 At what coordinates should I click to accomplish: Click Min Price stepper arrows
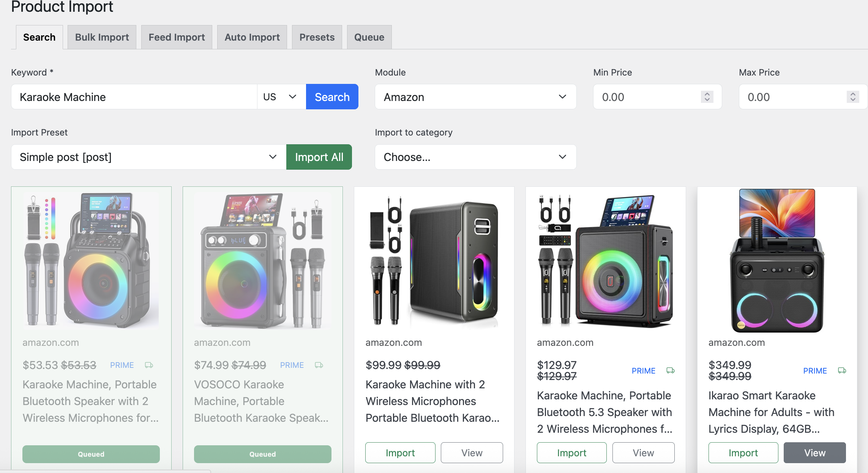(x=707, y=97)
